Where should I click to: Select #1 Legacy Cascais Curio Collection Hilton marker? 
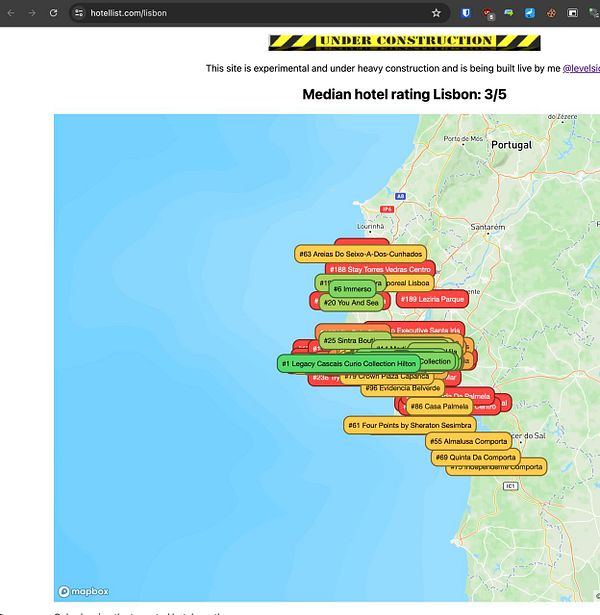(x=348, y=364)
